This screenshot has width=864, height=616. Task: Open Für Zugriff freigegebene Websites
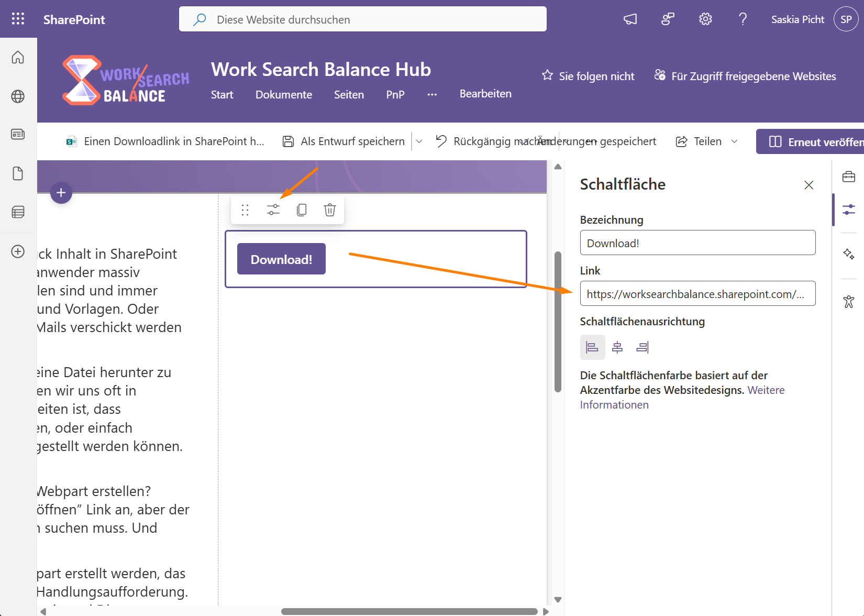tap(745, 76)
